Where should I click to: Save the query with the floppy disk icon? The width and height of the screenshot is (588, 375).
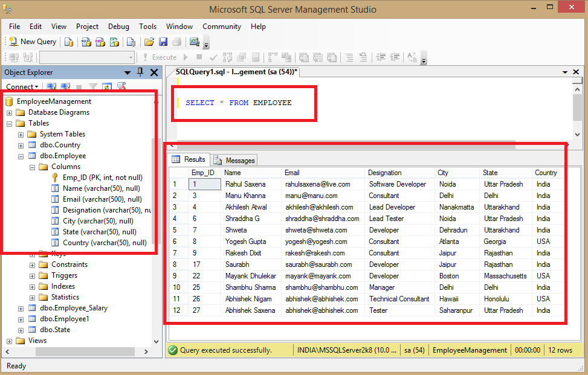[163, 42]
